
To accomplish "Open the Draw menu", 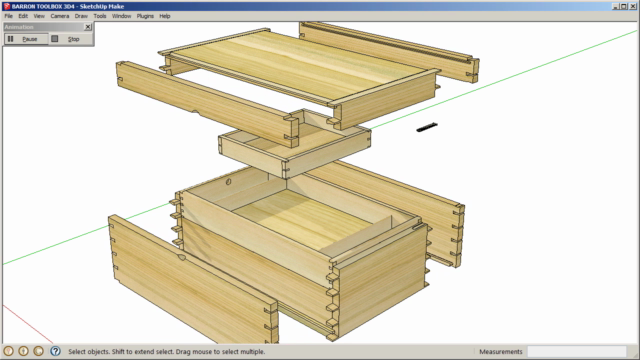I will (x=81, y=16).
